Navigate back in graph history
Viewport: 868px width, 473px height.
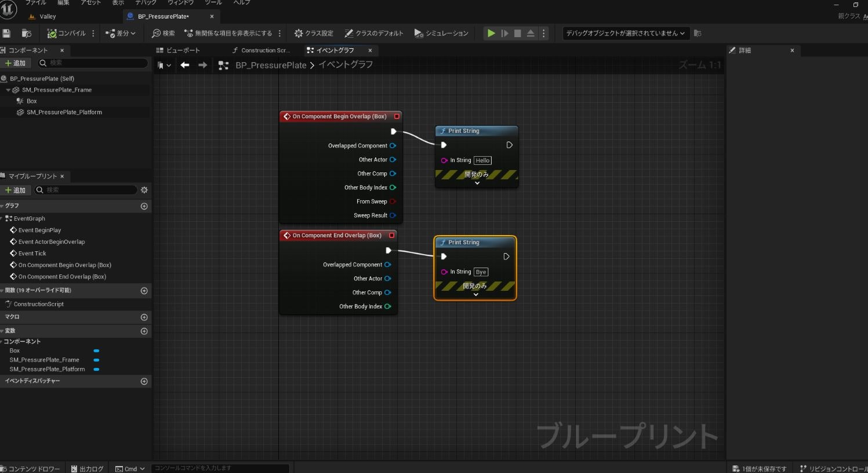tap(185, 66)
